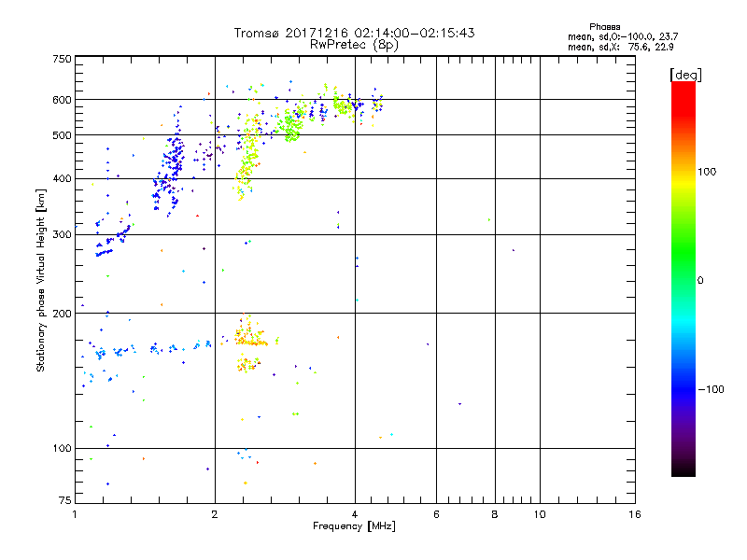Click the plot title 'Tromsø 20171216 02:14:00-02:15:43'

(x=354, y=33)
